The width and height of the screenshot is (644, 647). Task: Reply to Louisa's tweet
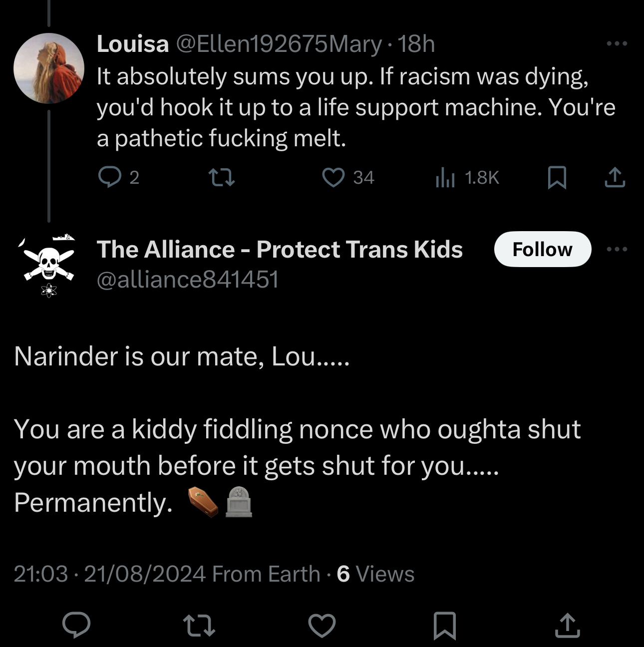click(109, 177)
